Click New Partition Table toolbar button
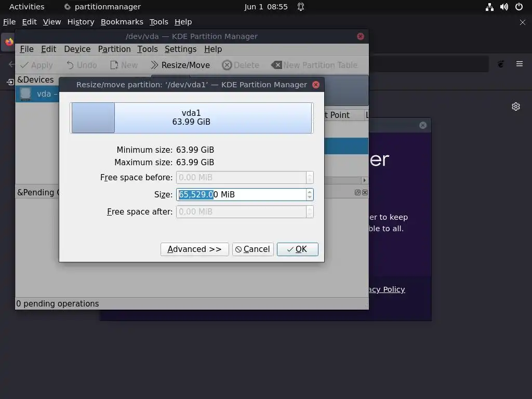 pyautogui.click(x=314, y=65)
